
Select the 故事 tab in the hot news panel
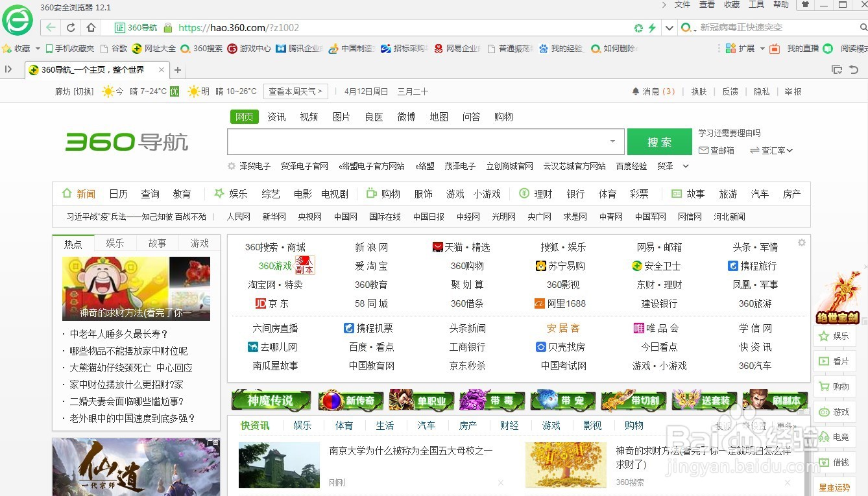click(x=158, y=243)
